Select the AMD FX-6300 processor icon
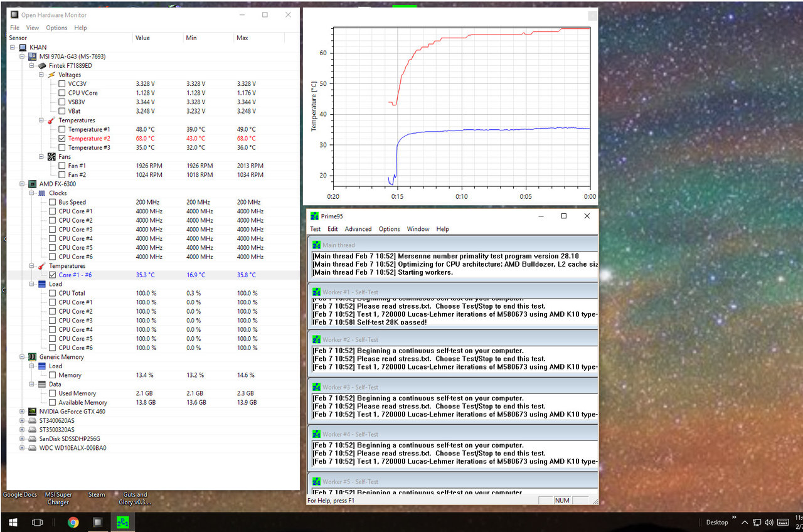Screen dimensions: 803x532 (x=32, y=184)
